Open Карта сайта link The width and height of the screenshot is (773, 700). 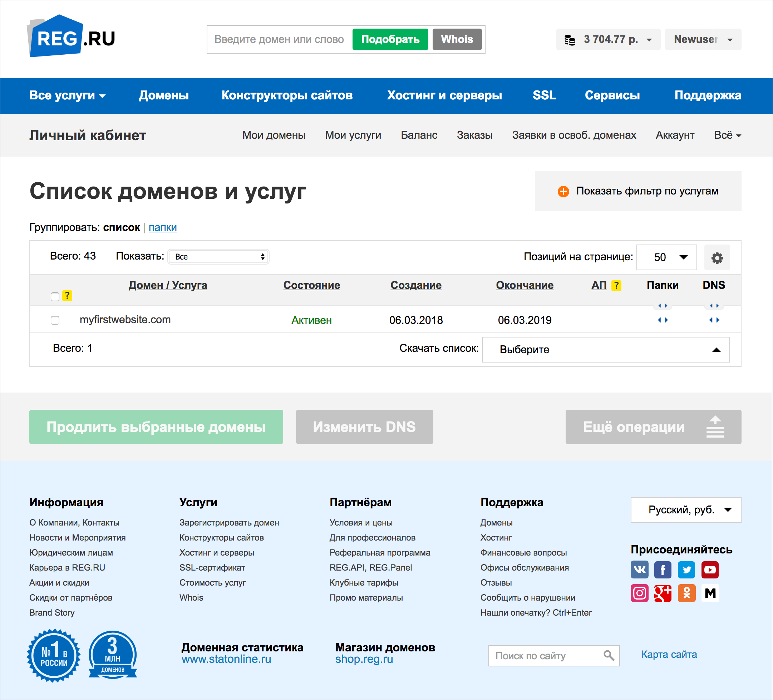click(669, 654)
